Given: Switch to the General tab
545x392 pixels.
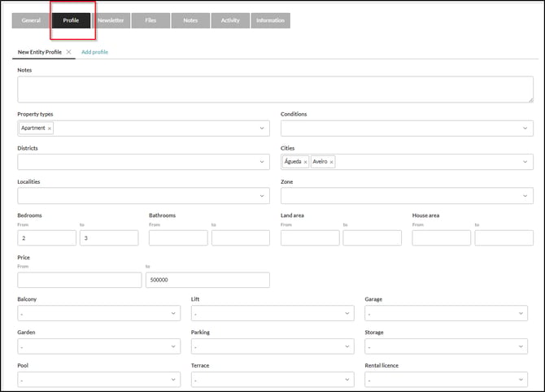Looking at the screenshot, I should (31, 20).
